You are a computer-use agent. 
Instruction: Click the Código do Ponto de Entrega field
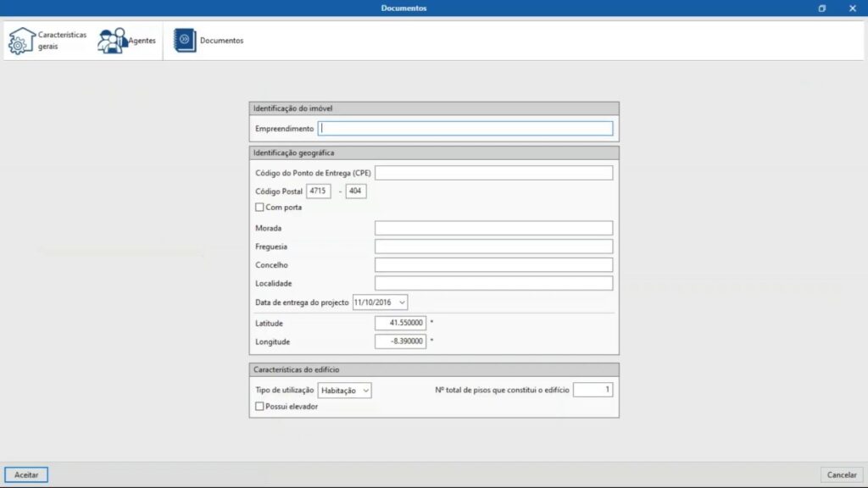[x=493, y=173]
